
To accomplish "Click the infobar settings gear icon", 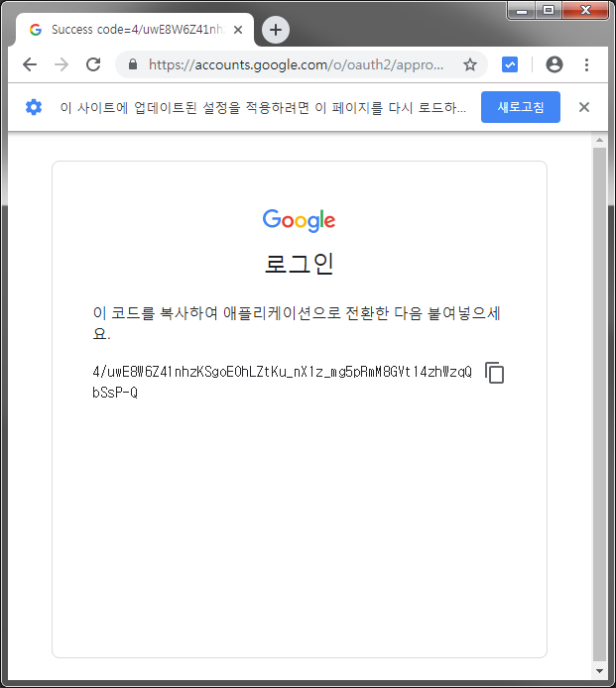I will coord(34,107).
